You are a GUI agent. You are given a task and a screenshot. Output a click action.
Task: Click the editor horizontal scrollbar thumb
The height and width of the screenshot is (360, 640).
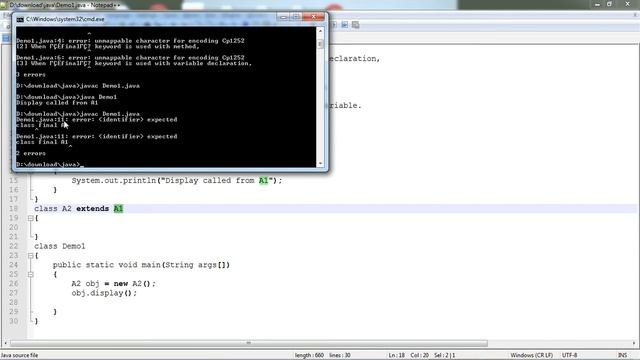click(x=249, y=343)
